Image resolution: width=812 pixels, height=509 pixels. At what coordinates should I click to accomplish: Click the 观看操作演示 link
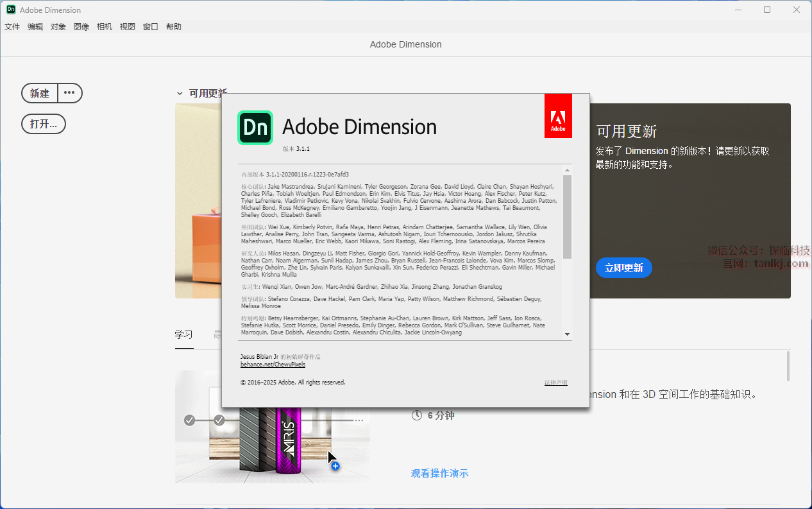pos(439,474)
